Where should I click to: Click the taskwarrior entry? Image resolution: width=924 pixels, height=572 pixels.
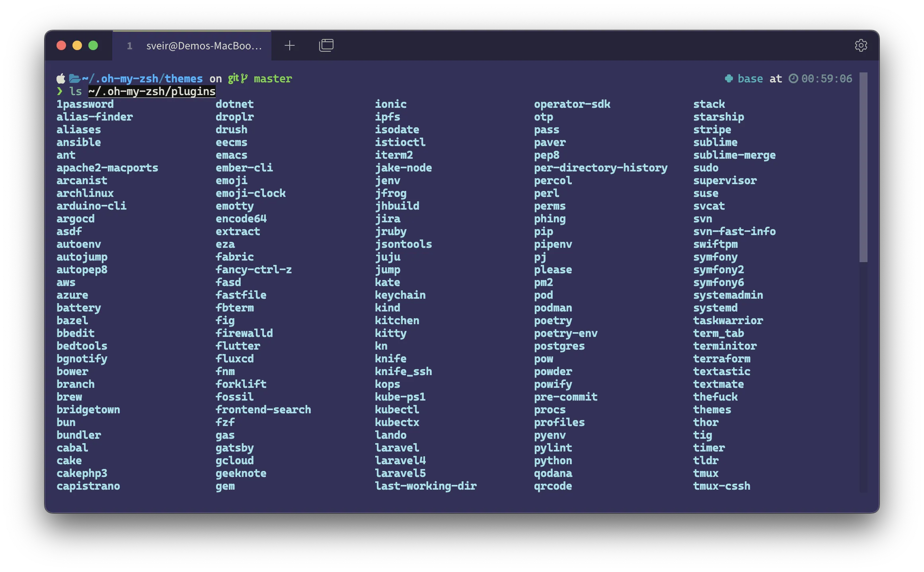(x=728, y=320)
